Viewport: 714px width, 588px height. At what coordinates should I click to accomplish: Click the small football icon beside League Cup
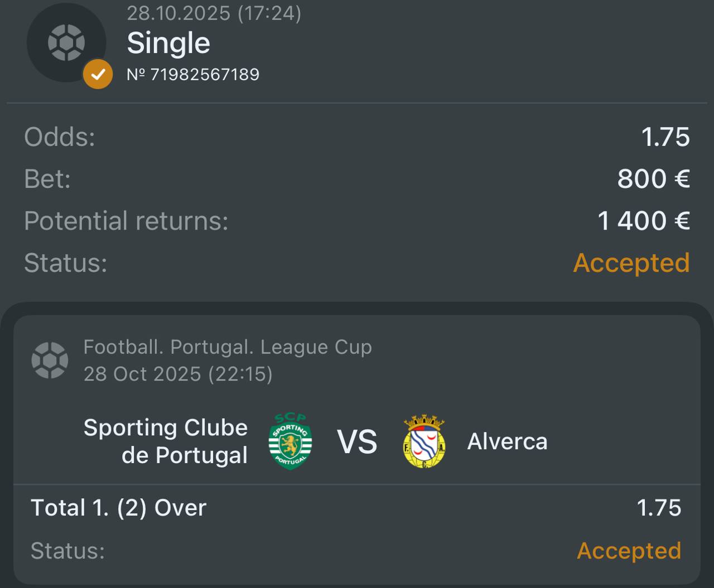[50, 360]
